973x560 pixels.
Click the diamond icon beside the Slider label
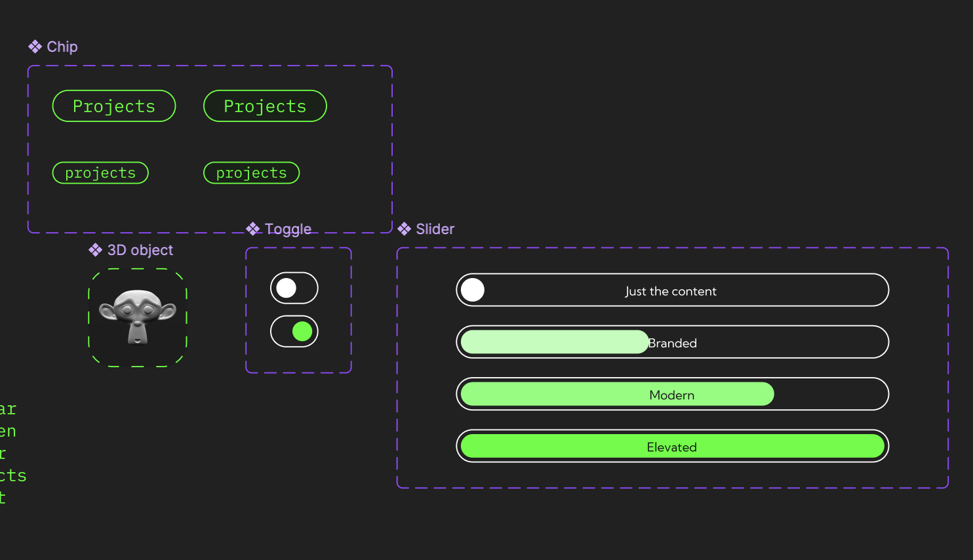(x=405, y=229)
